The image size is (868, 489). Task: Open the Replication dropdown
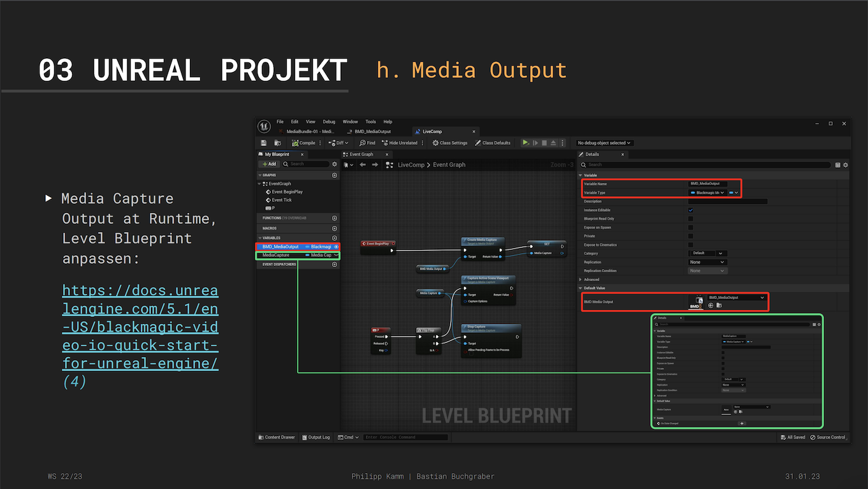707,262
